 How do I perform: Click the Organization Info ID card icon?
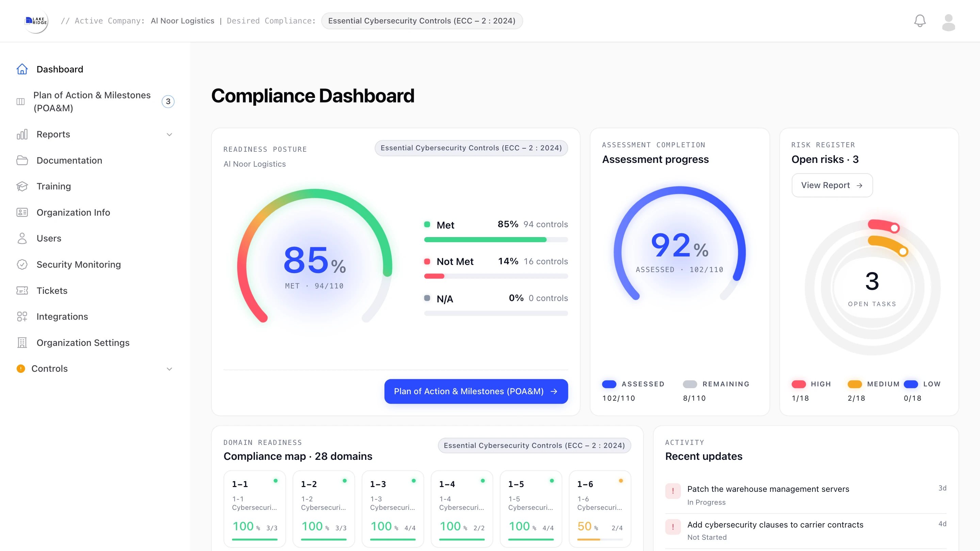click(x=22, y=212)
